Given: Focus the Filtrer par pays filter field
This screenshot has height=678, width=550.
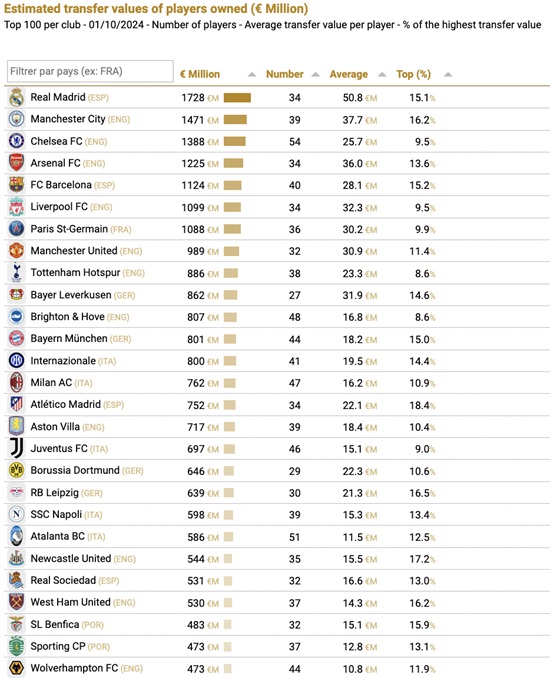Looking at the screenshot, I should (x=90, y=71).
